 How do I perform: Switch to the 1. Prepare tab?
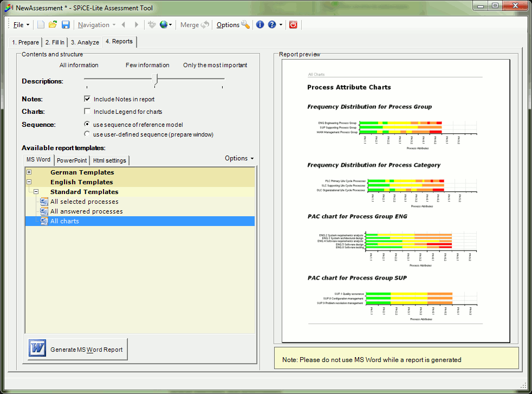[x=25, y=42]
